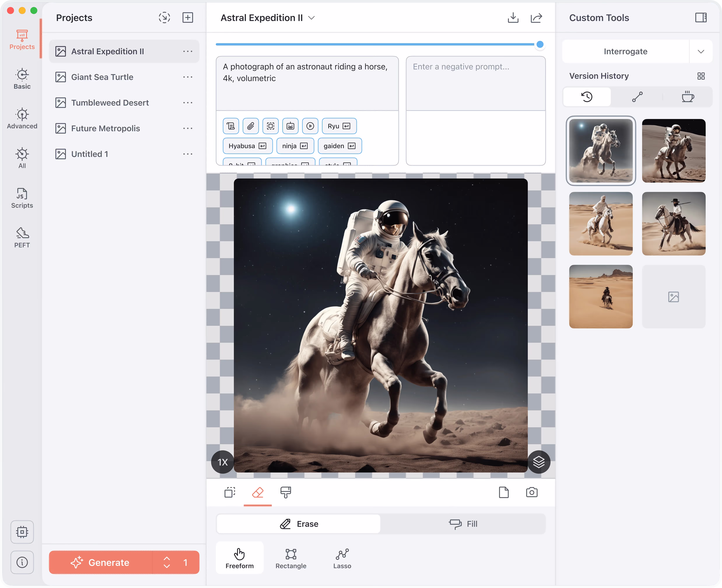Click the Interrogate button
This screenshot has width=722, height=588.
coord(625,51)
